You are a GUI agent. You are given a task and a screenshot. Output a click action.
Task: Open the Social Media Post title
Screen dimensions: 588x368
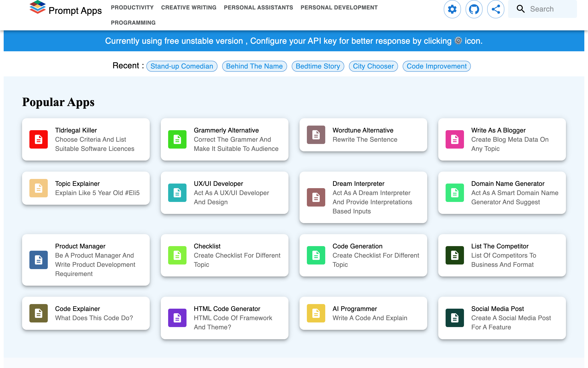[x=498, y=309]
